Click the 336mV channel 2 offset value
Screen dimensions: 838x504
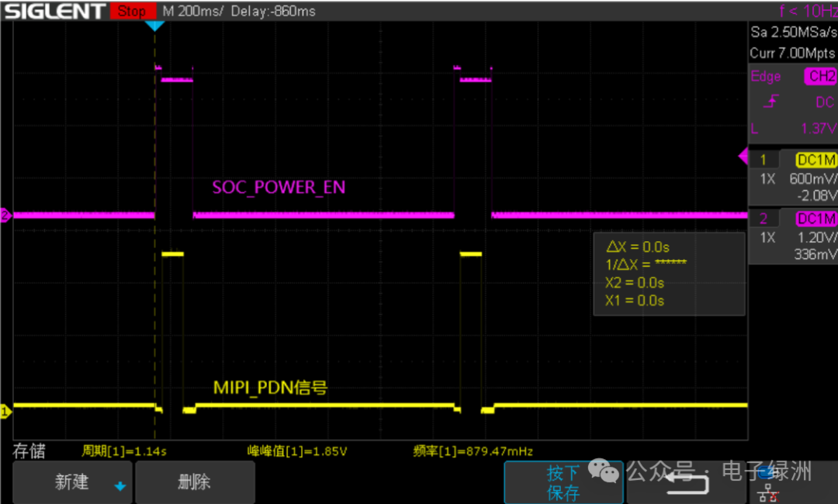tap(815, 254)
